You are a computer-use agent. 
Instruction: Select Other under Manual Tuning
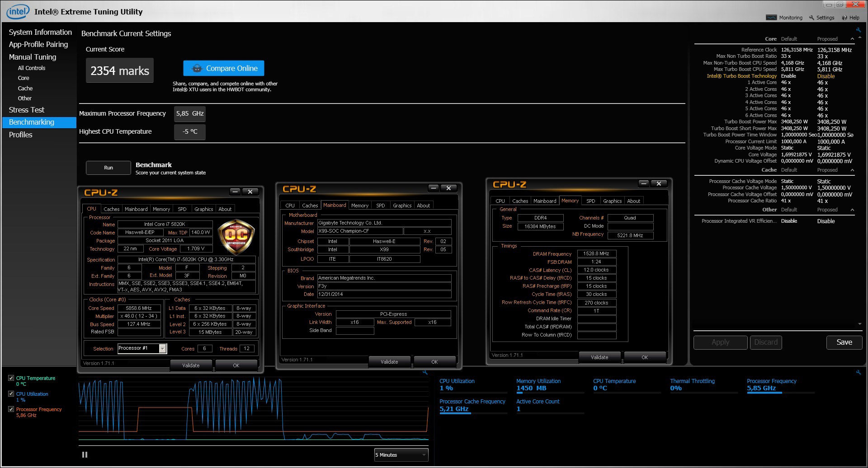coord(25,98)
